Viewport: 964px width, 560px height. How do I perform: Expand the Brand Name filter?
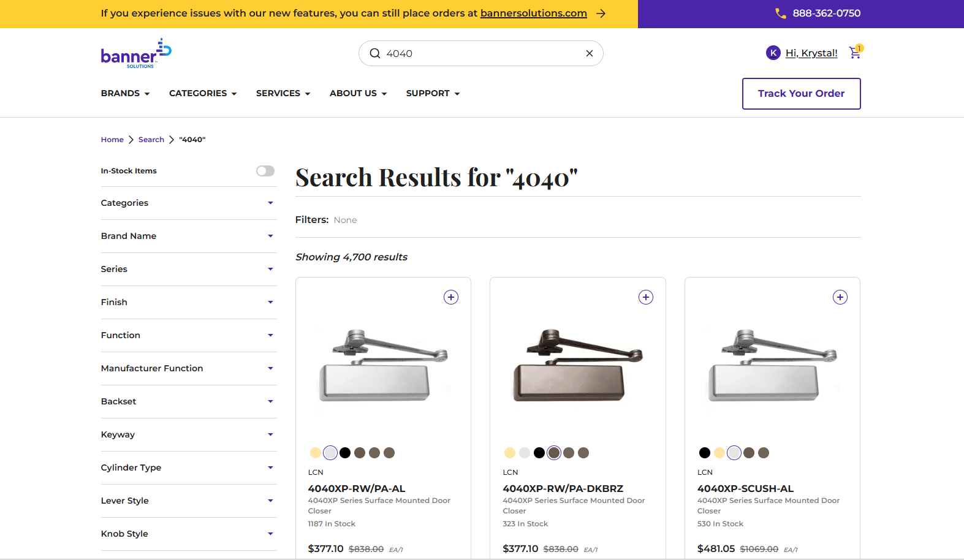(189, 236)
